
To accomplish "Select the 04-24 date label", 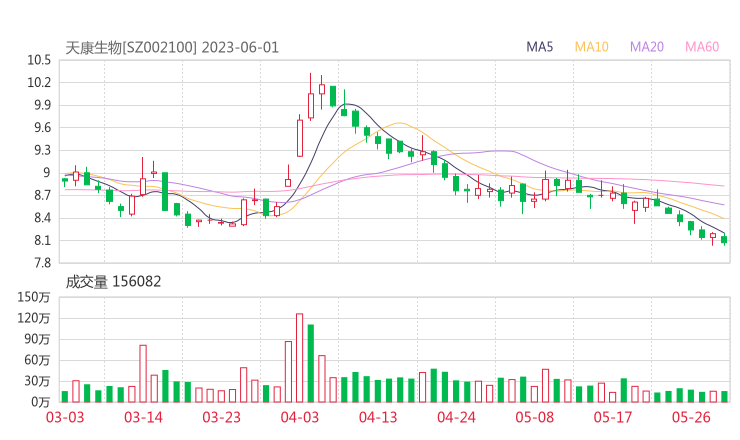I will [456, 417].
